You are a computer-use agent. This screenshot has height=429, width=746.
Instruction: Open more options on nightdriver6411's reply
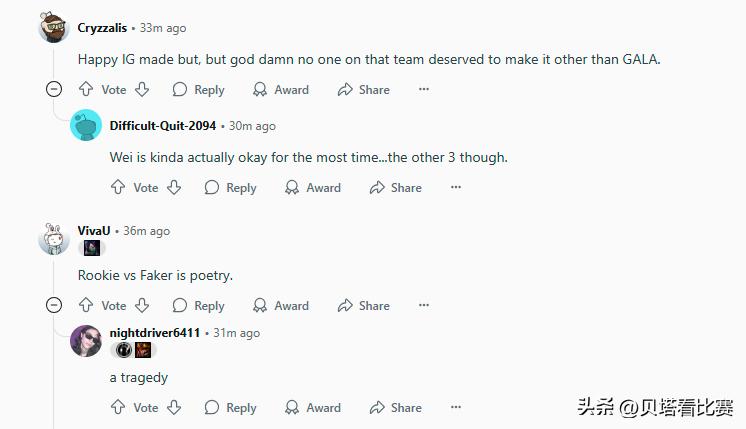[x=456, y=407]
